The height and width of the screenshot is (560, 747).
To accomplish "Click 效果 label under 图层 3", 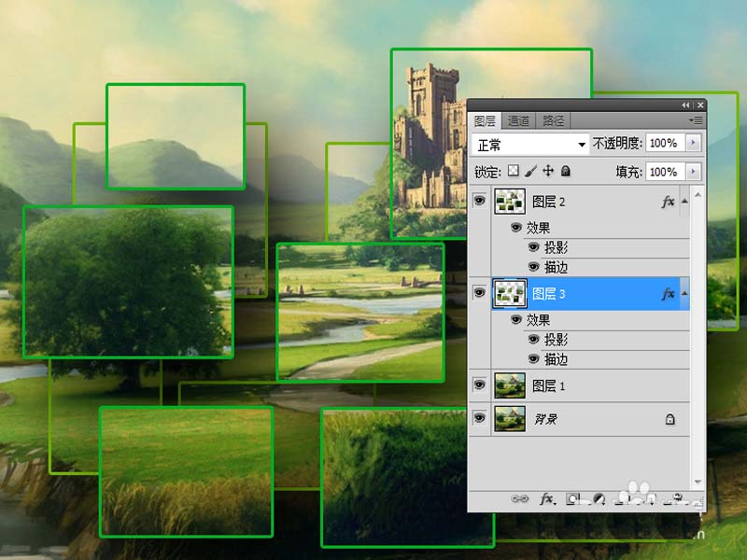I will [x=539, y=319].
